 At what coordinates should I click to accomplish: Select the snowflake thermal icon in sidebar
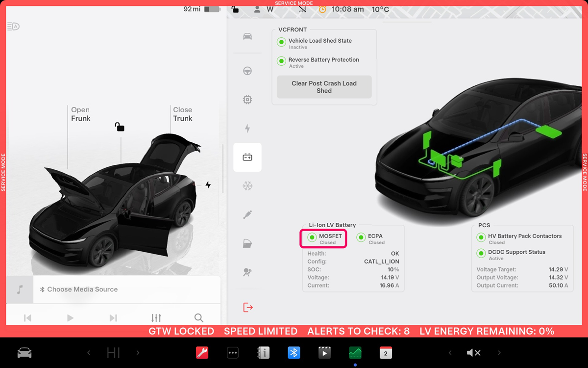click(247, 186)
